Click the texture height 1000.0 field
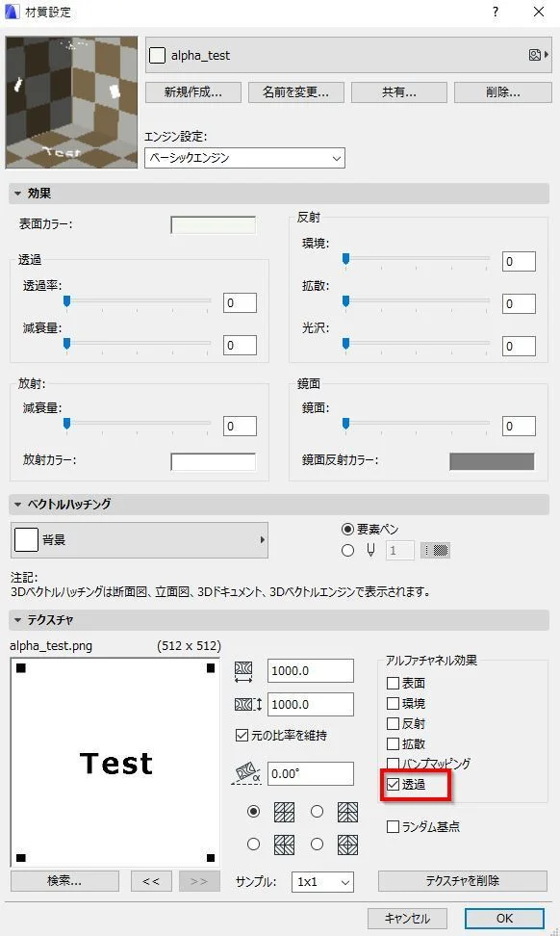The height and width of the screenshot is (936, 560). [x=310, y=704]
